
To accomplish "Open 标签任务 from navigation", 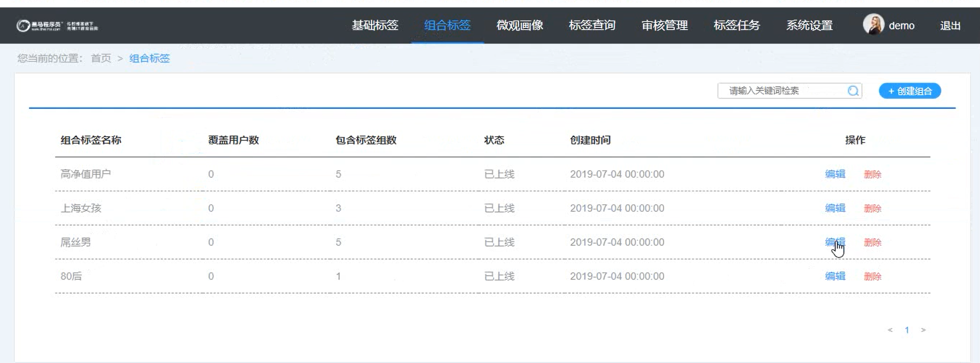I will coord(737,25).
